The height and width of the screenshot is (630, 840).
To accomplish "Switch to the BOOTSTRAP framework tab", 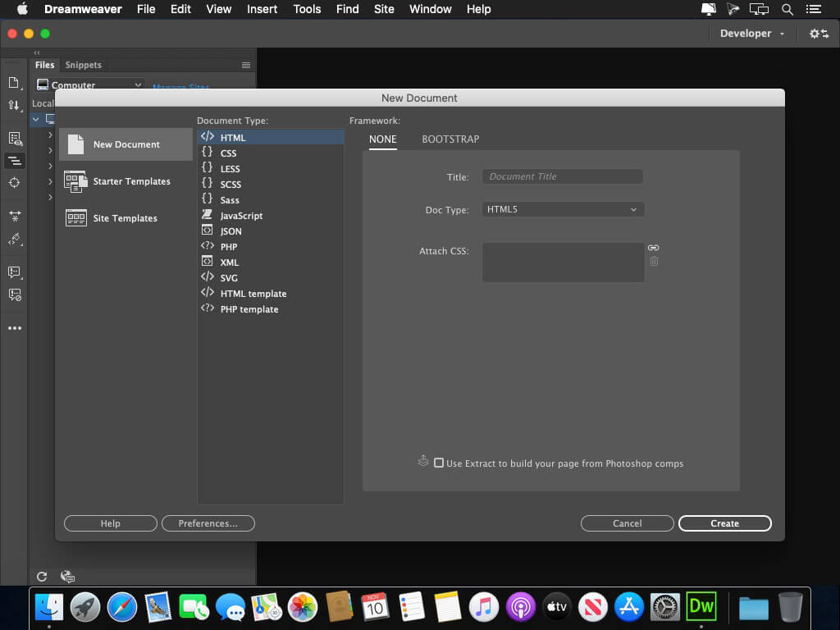I will click(450, 139).
